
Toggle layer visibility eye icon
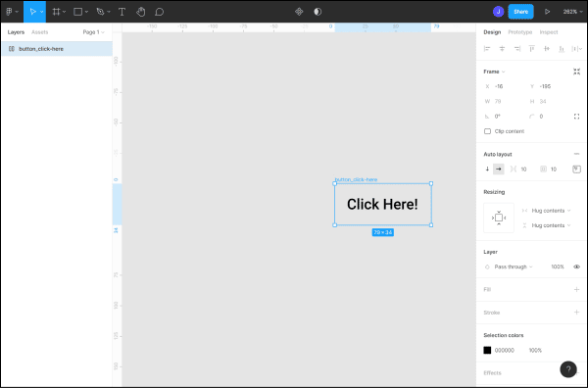577,267
